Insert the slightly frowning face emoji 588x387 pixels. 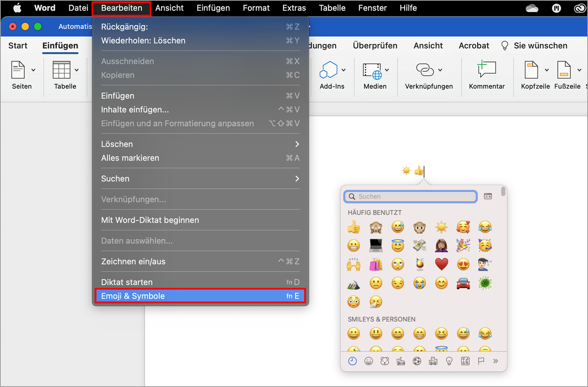click(x=376, y=283)
